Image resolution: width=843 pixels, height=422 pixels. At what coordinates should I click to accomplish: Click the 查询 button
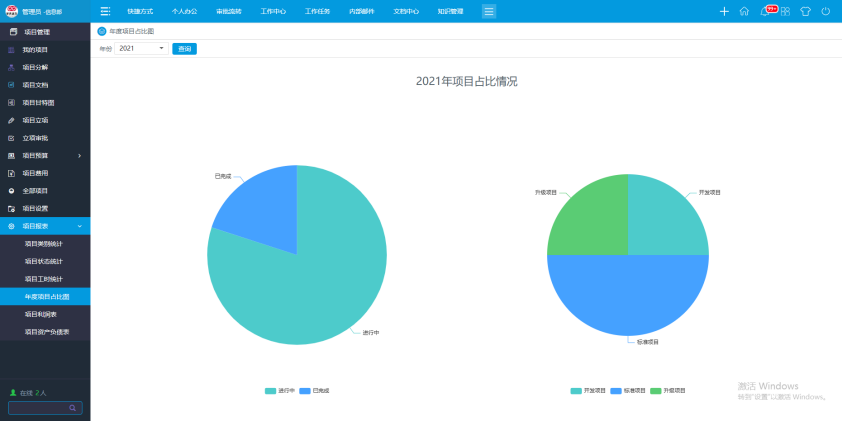tap(184, 48)
